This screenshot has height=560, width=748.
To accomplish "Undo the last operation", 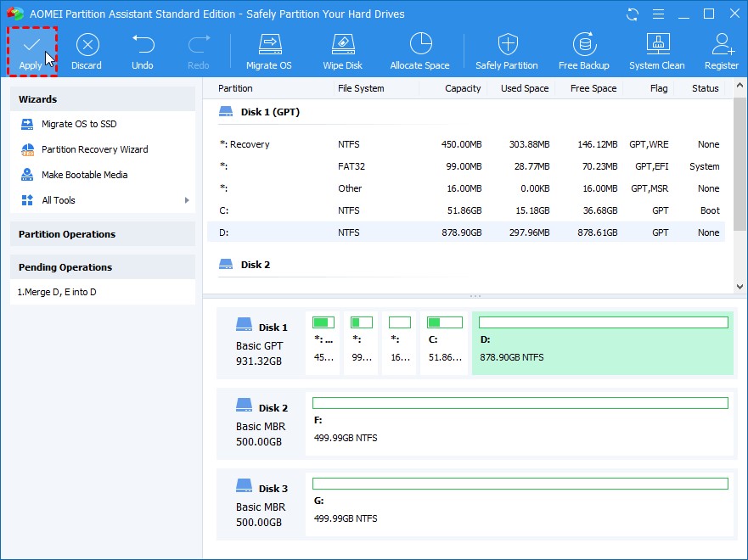I will (143, 52).
